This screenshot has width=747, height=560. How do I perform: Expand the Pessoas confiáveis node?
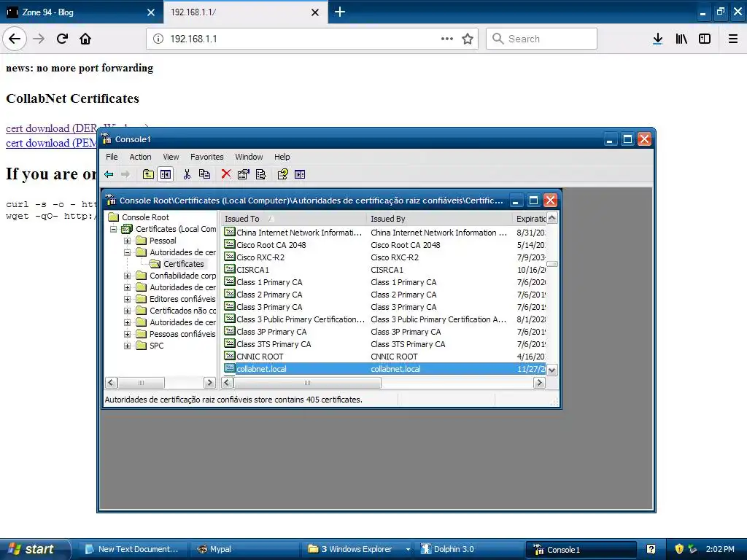127,334
